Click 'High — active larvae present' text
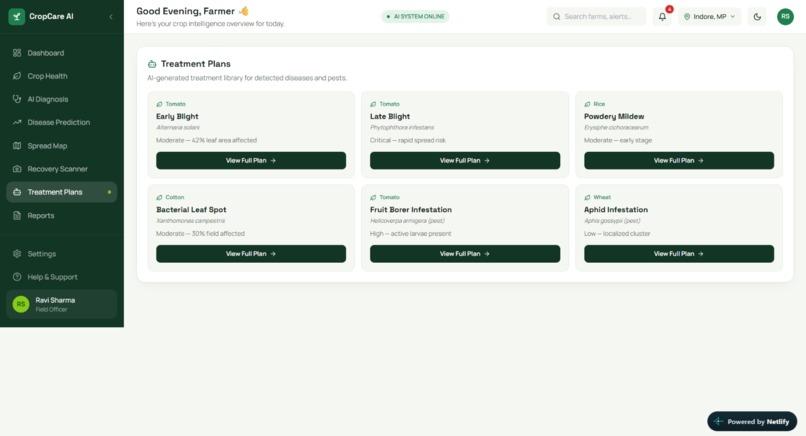 (x=410, y=233)
